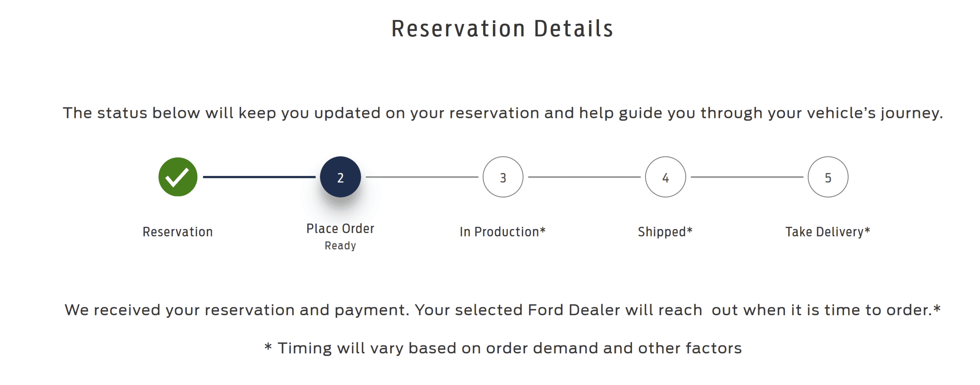The width and height of the screenshot is (980, 385).
Task: Click the Timing will vary footnote
Action: (x=509, y=348)
